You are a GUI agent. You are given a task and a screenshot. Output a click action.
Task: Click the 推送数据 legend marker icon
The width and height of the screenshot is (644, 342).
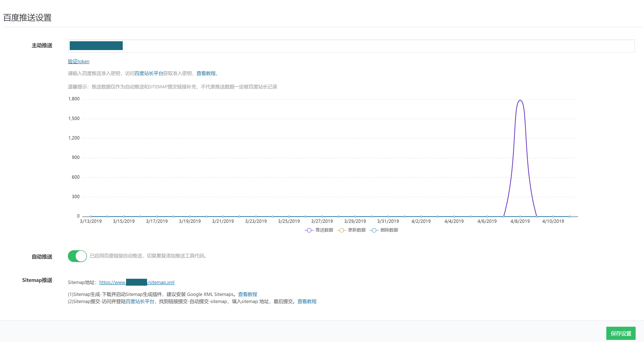[x=309, y=230]
